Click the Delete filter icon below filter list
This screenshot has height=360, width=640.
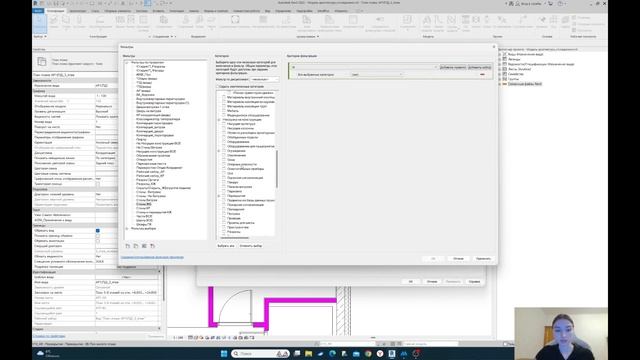click(x=153, y=246)
